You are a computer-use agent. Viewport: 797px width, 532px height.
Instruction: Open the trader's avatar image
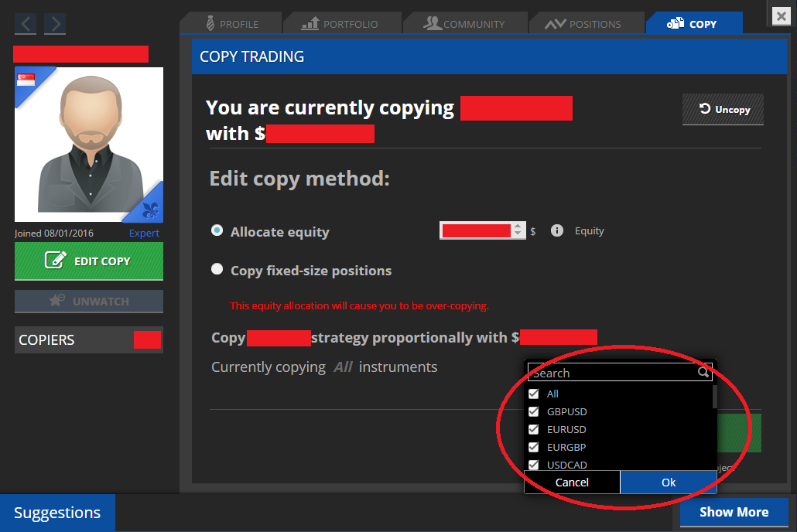pos(89,145)
